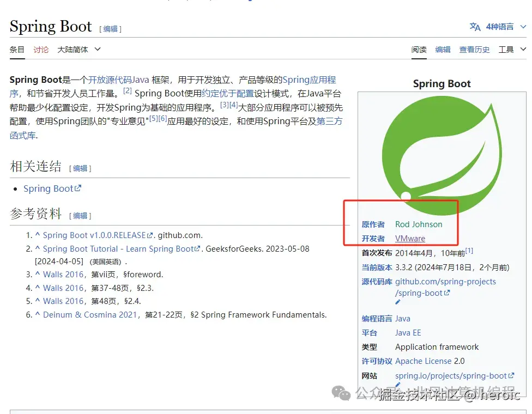Screen dimensions: 532x414
Task: Click the back-reference caret for reference 1
Action: pos(38,235)
